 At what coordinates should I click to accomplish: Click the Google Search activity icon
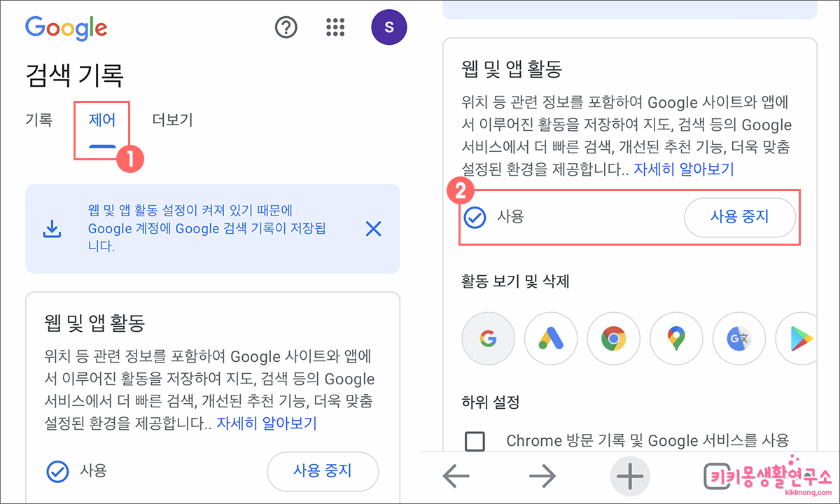point(488,338)
